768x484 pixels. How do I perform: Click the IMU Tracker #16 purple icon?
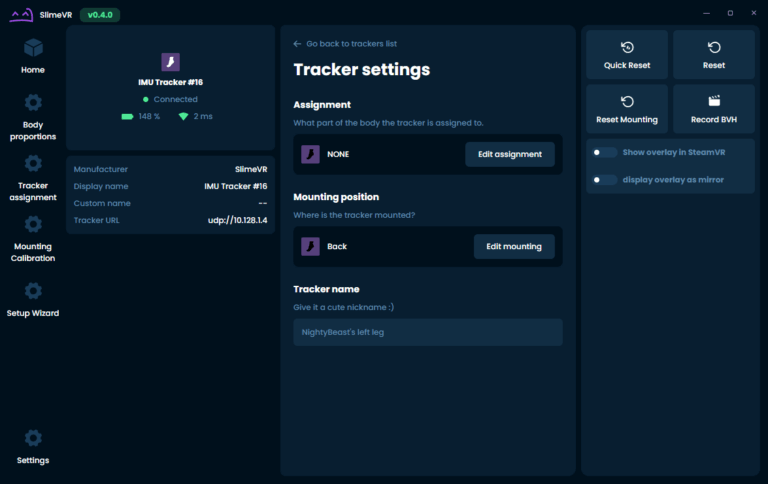click(170, 62)
